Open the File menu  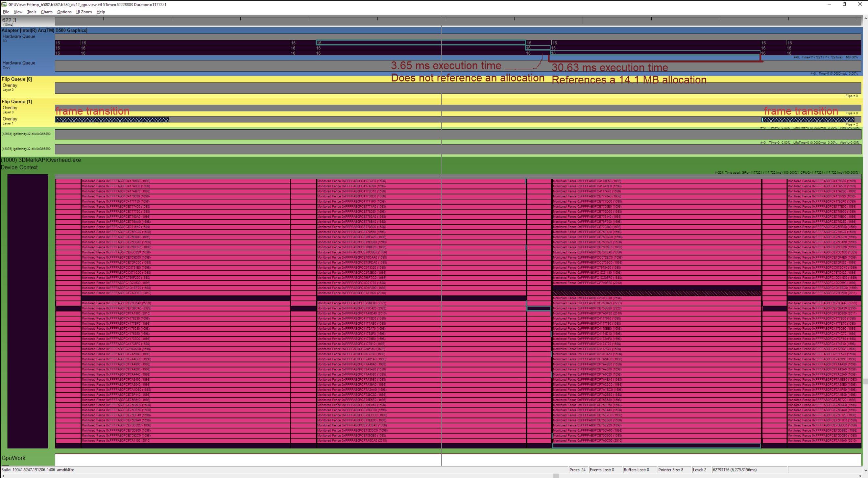click(x=6, y=12)
